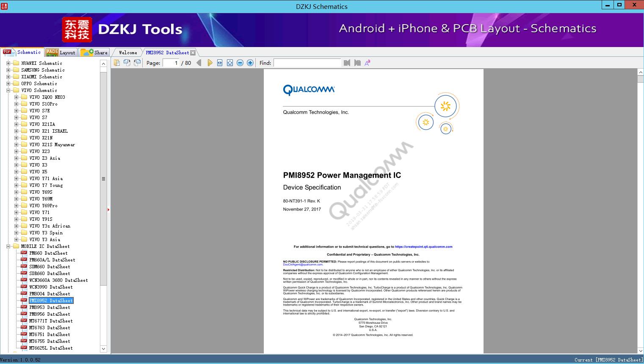Toggle case-sensitive search with the Aa icon
Viewport: 644px width, 364px height.
[368, 62]
